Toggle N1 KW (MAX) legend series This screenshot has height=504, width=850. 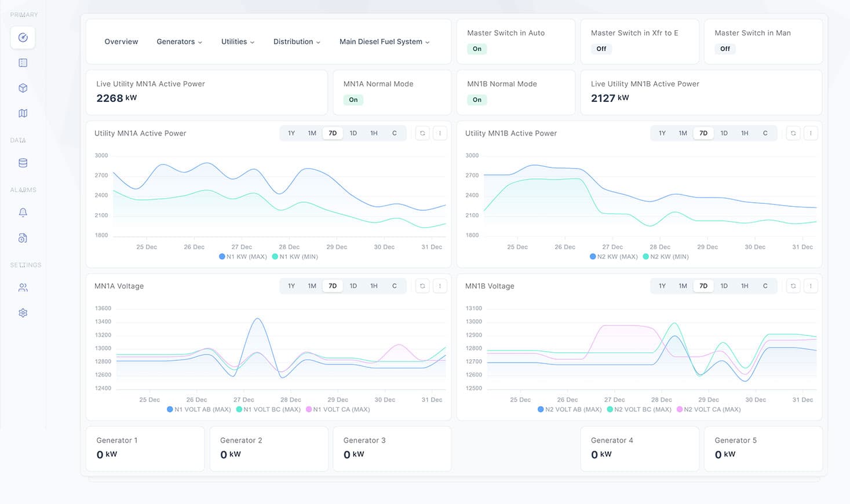pos(243,256)
